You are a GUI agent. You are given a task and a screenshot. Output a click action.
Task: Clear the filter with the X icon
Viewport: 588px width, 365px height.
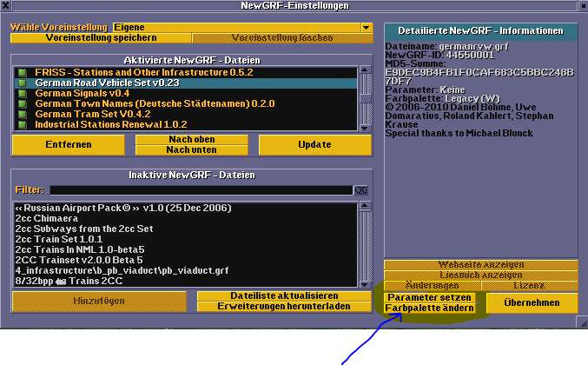coord(360,189)
